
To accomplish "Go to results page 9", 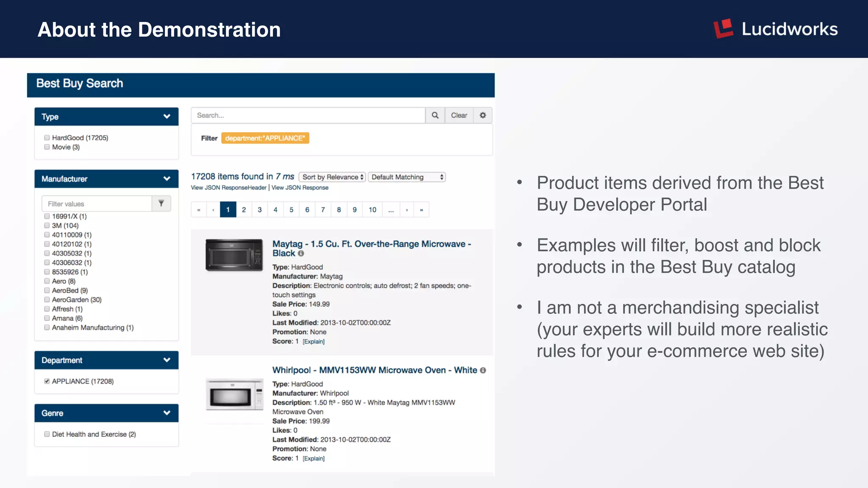I will (355, 210).
